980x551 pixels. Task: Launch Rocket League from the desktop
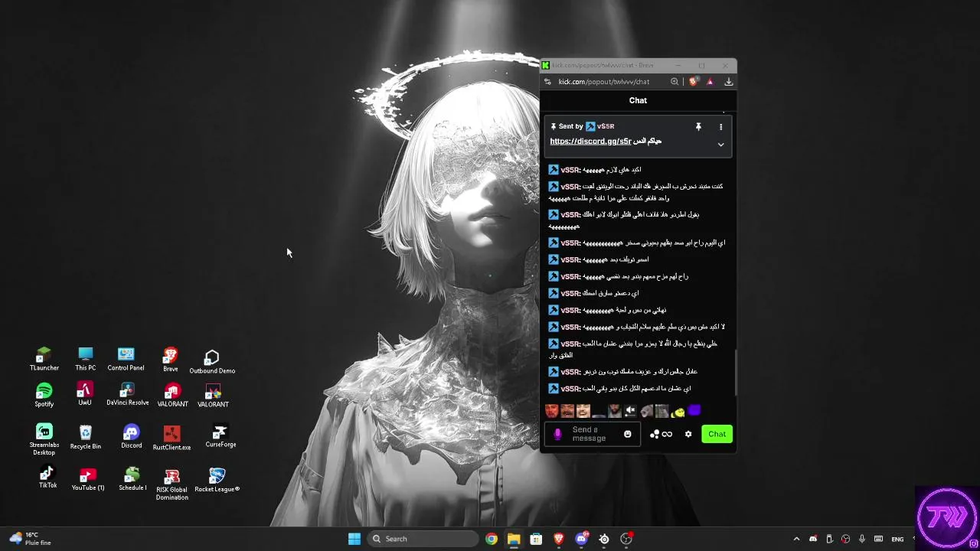[217, 480]
